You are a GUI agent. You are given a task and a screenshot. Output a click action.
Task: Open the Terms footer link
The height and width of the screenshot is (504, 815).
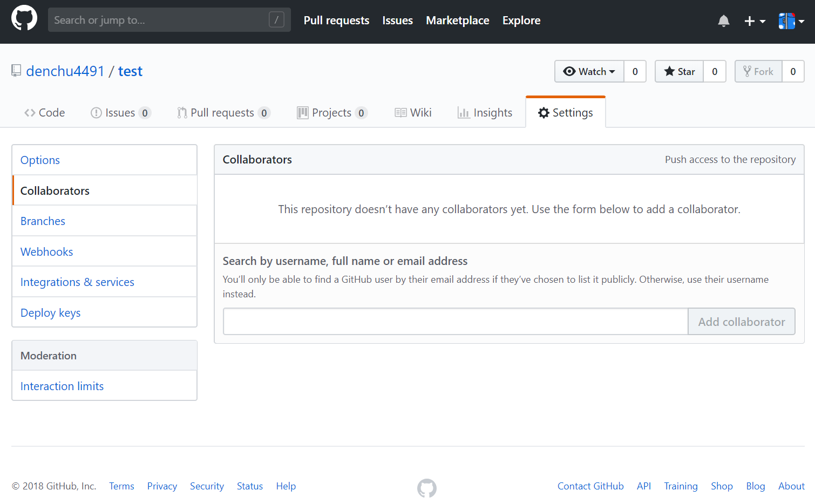tap(121, 486)
